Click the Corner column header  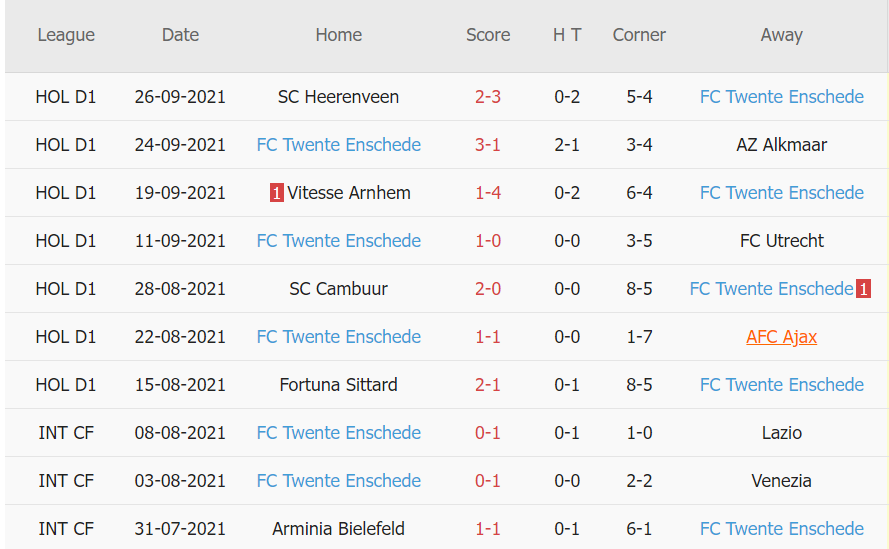639,35
